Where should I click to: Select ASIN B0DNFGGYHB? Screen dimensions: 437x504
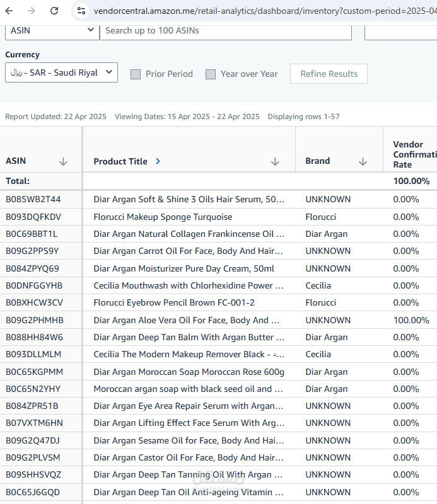(34, 286)
